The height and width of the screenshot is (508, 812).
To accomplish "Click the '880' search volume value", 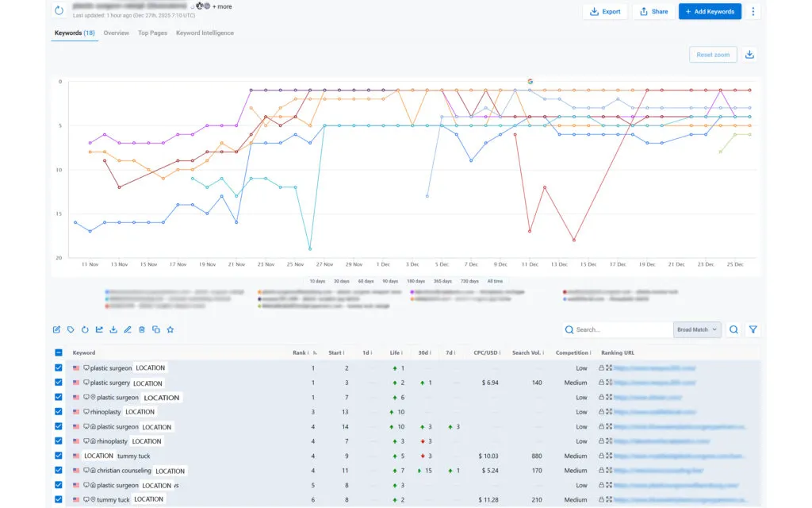I will [537, 456].
